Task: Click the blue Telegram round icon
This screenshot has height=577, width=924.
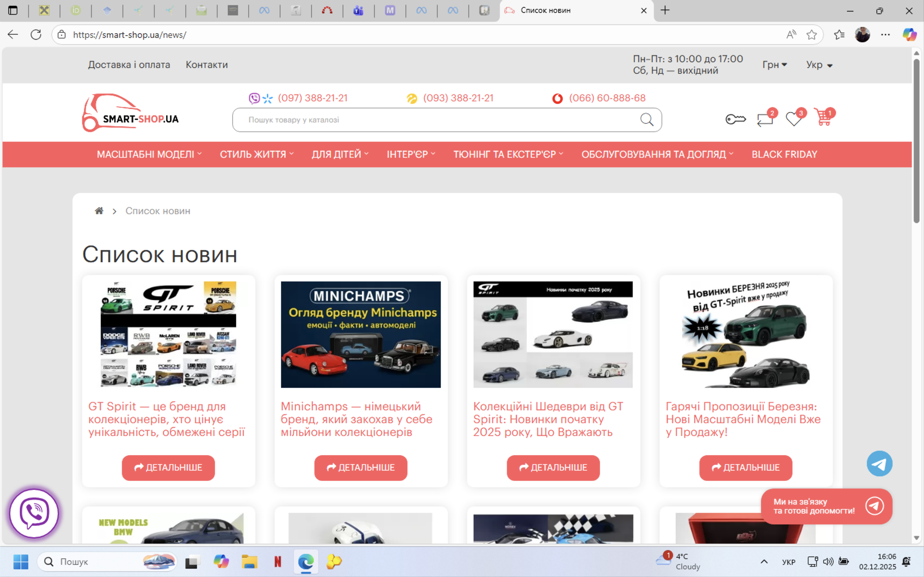Action: pyautogui.click(x=879, y=464)
